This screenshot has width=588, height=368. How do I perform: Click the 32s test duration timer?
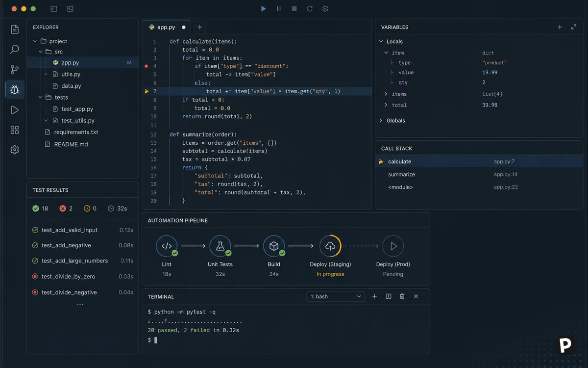pyautogui.click(x=117, y=209)
